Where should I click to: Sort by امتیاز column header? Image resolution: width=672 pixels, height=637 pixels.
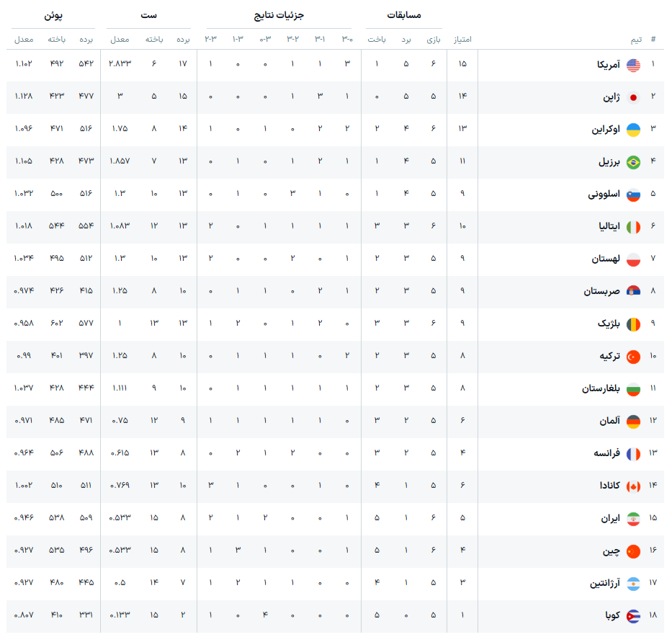coord(462,40)
